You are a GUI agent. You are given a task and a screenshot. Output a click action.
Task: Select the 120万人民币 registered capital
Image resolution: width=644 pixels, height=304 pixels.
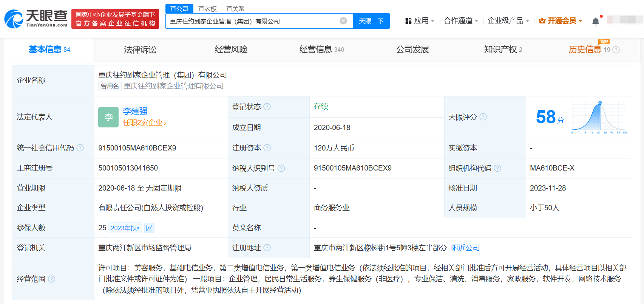click(334, 148)
